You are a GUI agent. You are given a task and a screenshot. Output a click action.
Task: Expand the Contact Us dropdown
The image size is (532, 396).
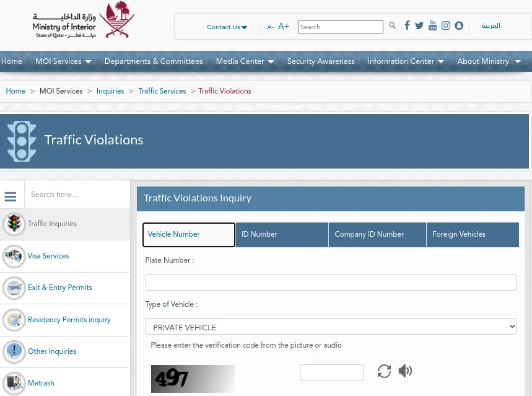click(x=227, y=27)
